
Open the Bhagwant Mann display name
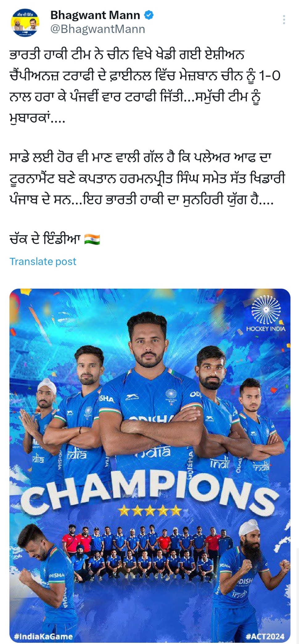(95, 15)
